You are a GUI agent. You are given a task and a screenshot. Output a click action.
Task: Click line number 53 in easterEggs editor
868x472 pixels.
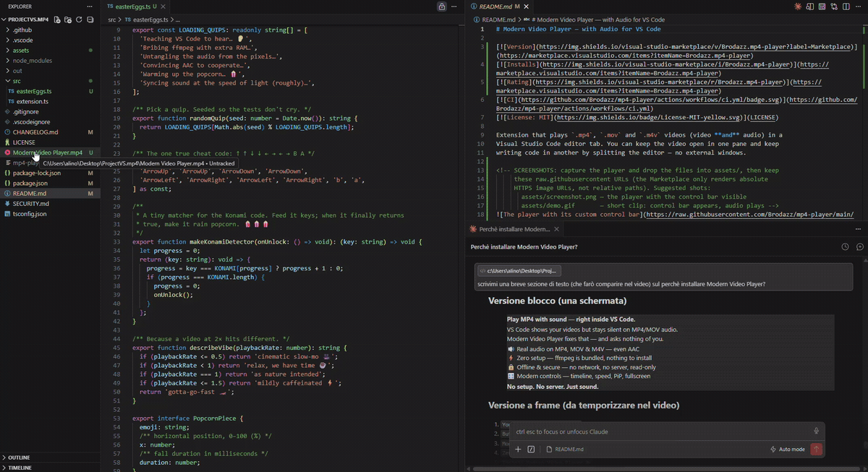point(117,418)
